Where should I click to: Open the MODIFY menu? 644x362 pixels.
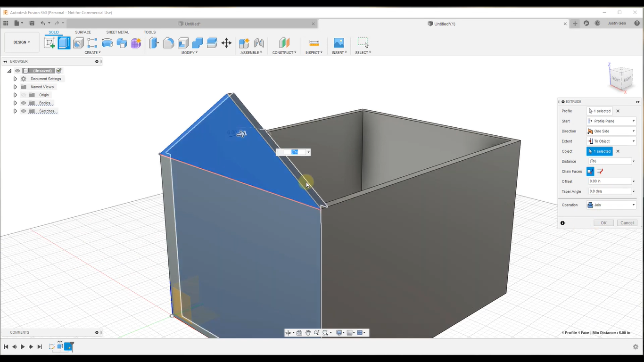tap(190, 53)
